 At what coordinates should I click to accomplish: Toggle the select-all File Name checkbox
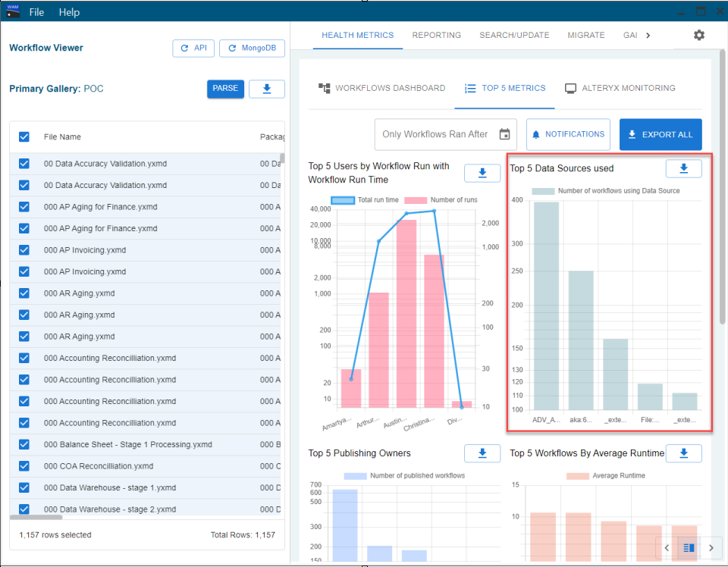pos(24,137)
